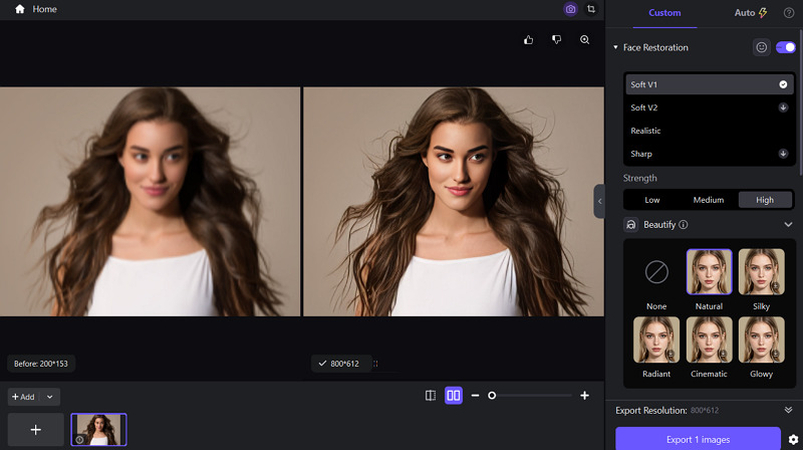
Task: Collapse the Beautify section chevron
Action: point(788,225)
